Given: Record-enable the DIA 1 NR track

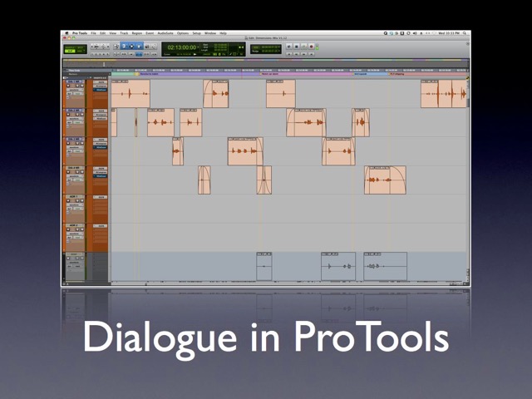Looking at the screenshot, I should pos(68,86).
